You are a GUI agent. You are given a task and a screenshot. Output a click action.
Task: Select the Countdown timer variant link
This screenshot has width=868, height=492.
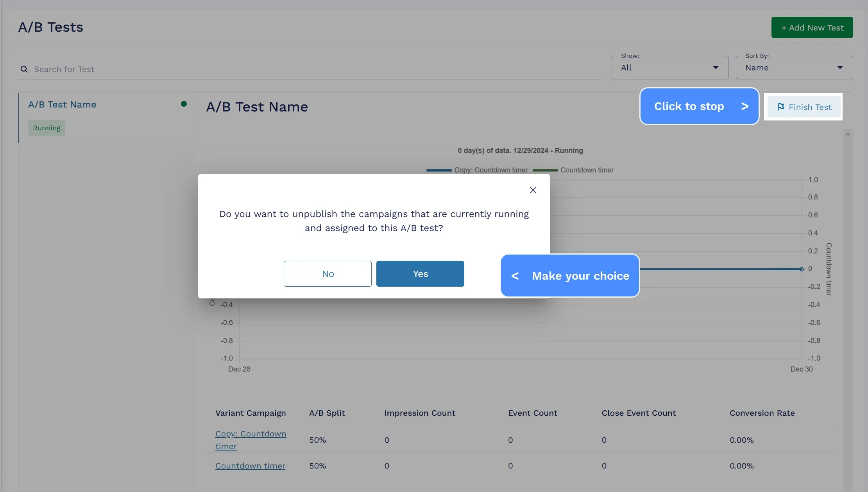pos(250,465)
